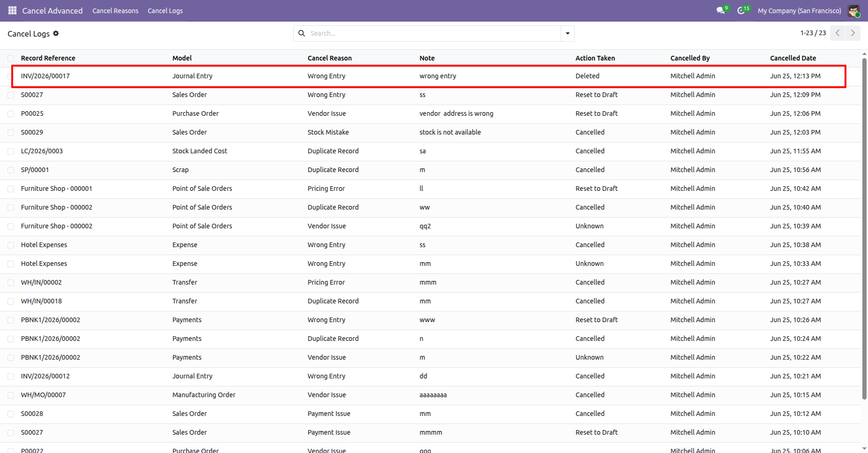Click the search magnifier icon
The width and height of the screenshot is (868, 453).
click(302, 33)
